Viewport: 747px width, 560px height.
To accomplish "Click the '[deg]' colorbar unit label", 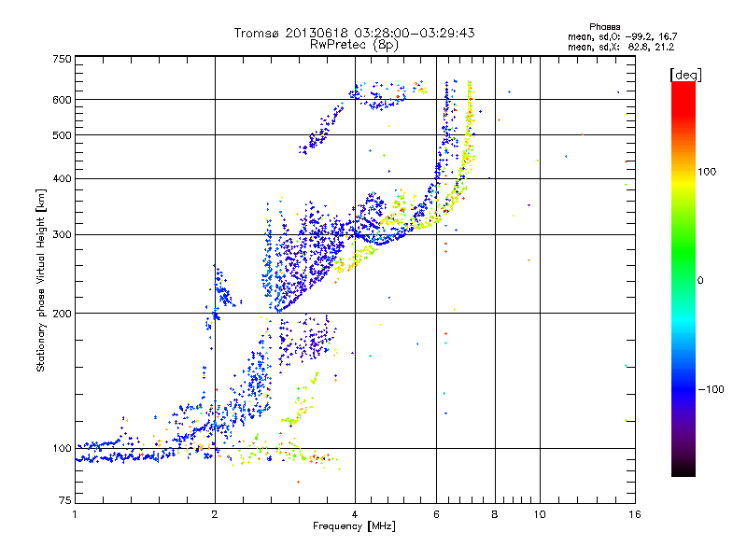I will click(685, 75).
